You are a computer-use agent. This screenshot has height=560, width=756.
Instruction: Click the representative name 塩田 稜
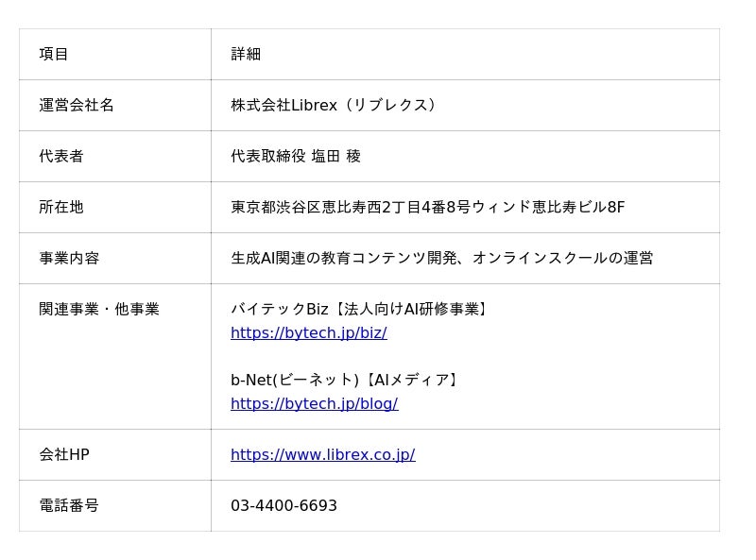pyautogui.click(x=335, y=157)
